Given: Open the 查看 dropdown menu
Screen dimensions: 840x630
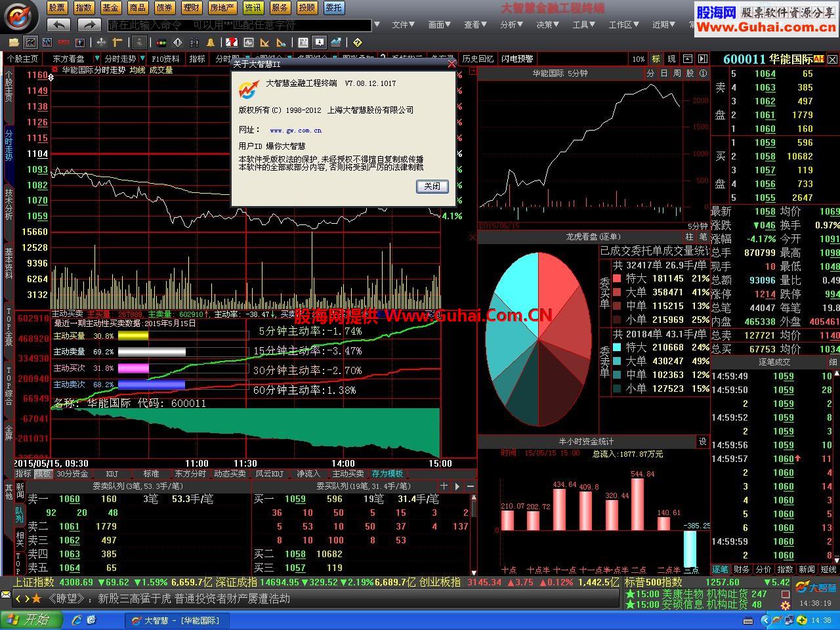Looking at the screenshot, I should click(475, 24).
